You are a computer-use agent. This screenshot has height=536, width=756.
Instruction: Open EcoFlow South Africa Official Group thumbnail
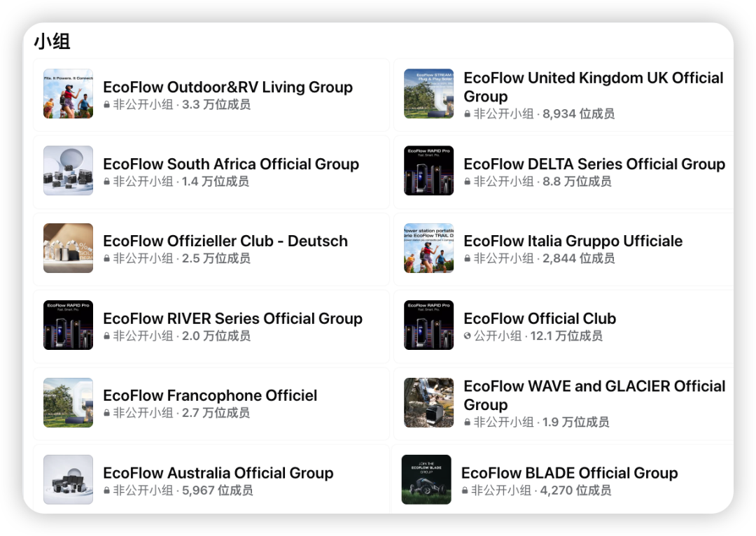[x=68, y=171]
